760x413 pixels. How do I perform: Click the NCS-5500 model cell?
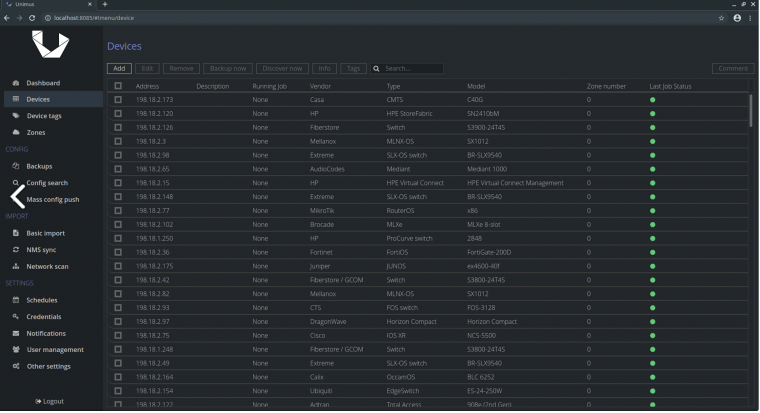tap(481, 335)
